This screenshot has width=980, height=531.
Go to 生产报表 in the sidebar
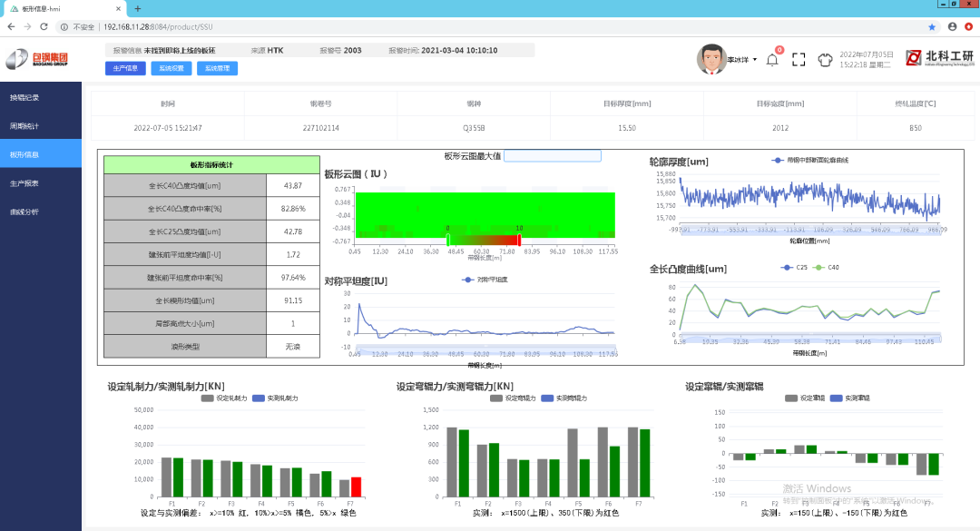click(x=24, y=183)
